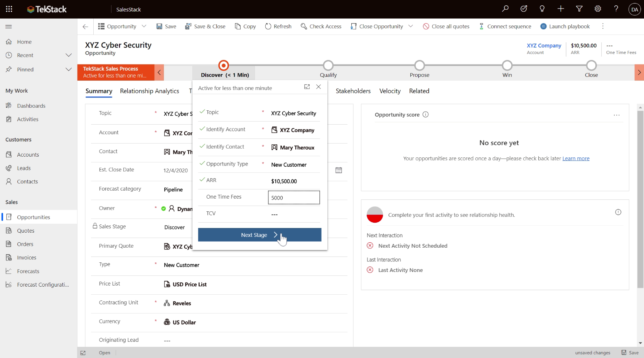
Task: Click Connect sequence command
Action: [x=505, y=26]
